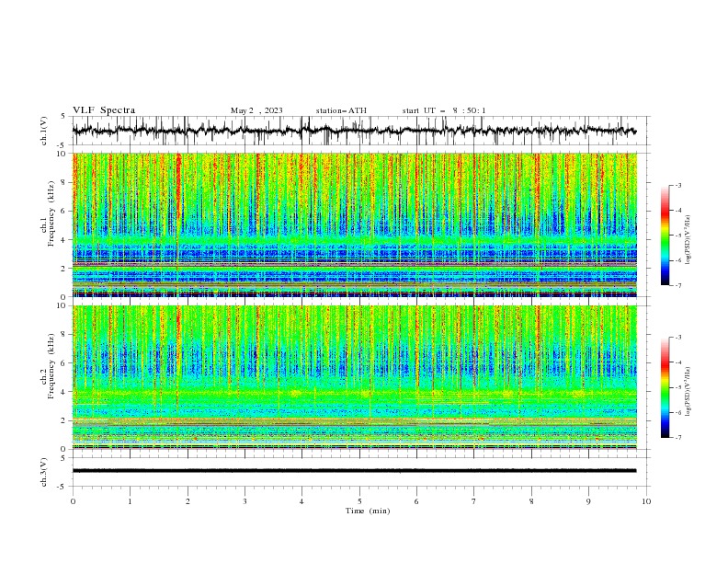Click the date 'May 2, 2023'

click(x=256, y=110)
